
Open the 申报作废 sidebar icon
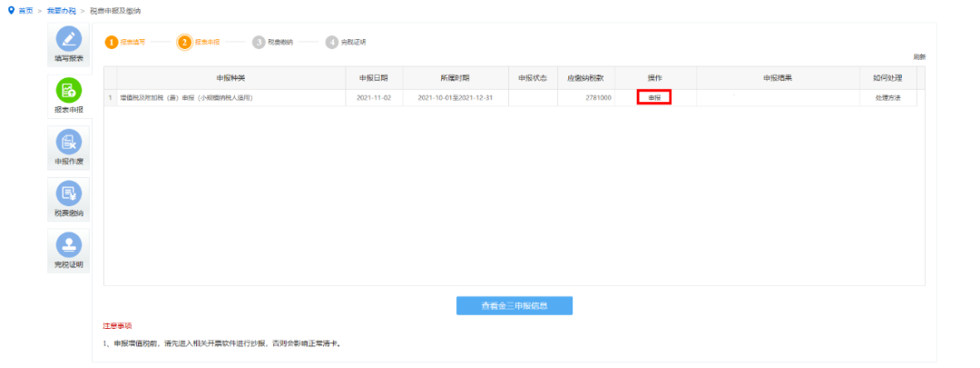point(69,142)
